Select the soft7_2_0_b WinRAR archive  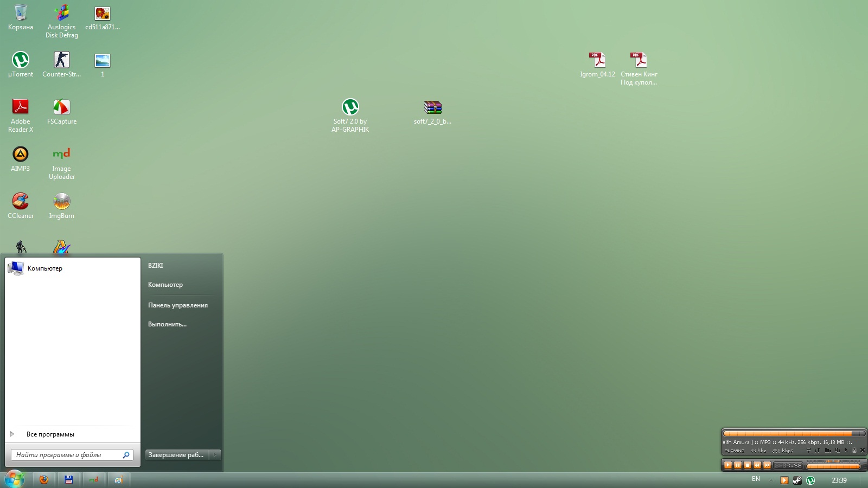(x=432, y=107)
